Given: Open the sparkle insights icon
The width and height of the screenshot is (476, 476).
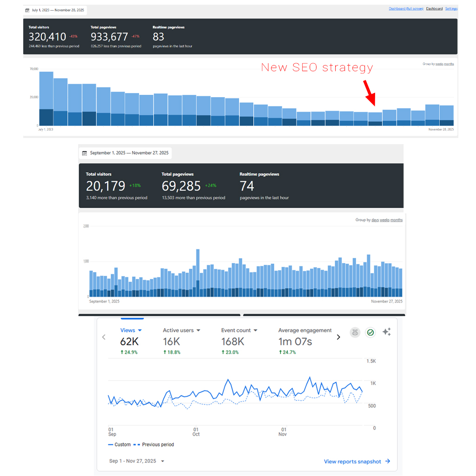Looking at the screenshot, I should [386, 332].
